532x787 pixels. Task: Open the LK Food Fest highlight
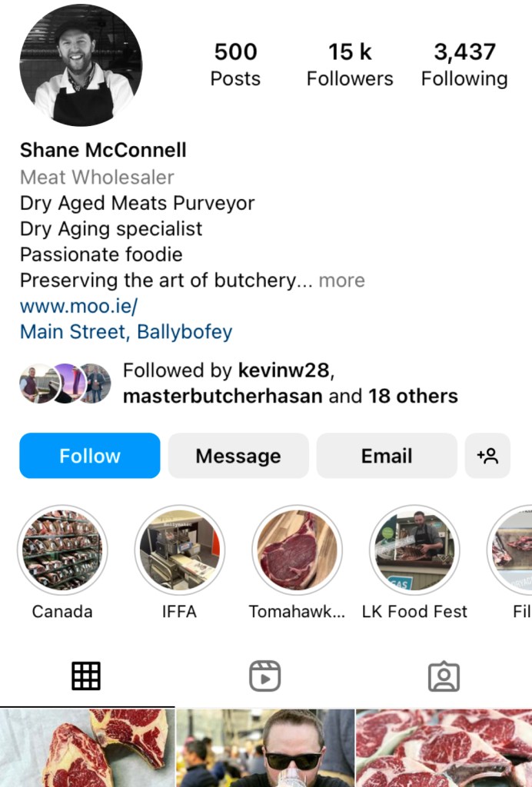pyautogui.click(x=415, y=550)
